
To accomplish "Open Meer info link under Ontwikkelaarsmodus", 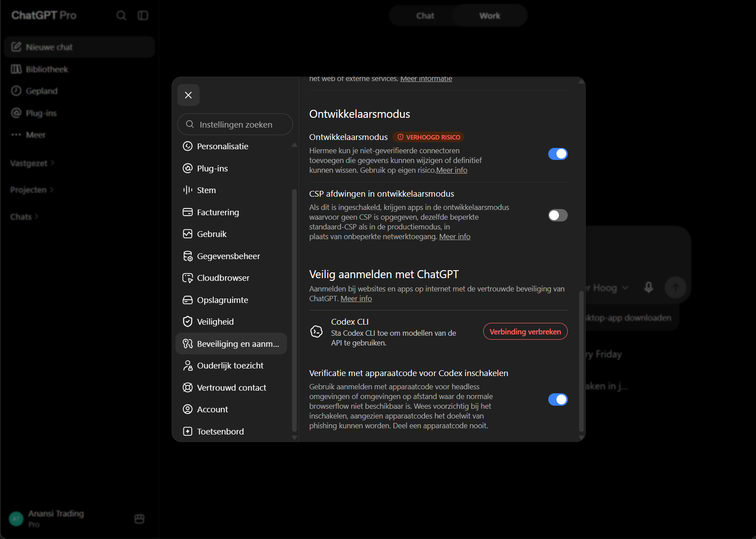I will tap(452, 170).
